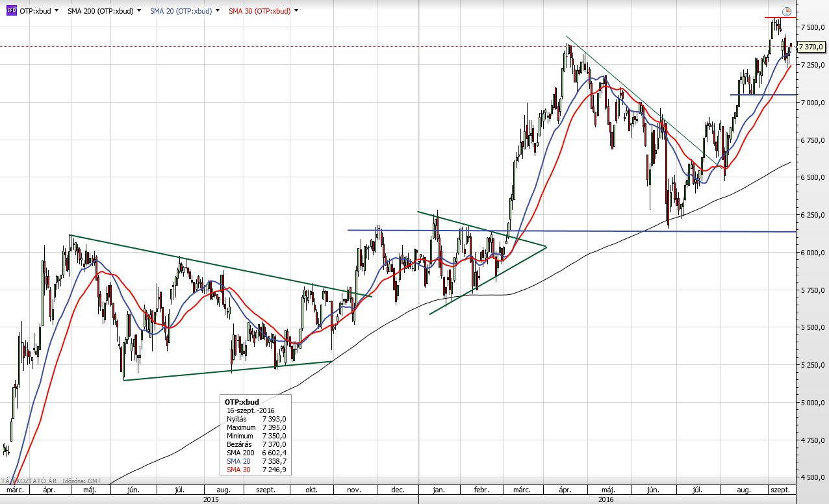Click the 5 250,0 price axis label

coord(812,365)
